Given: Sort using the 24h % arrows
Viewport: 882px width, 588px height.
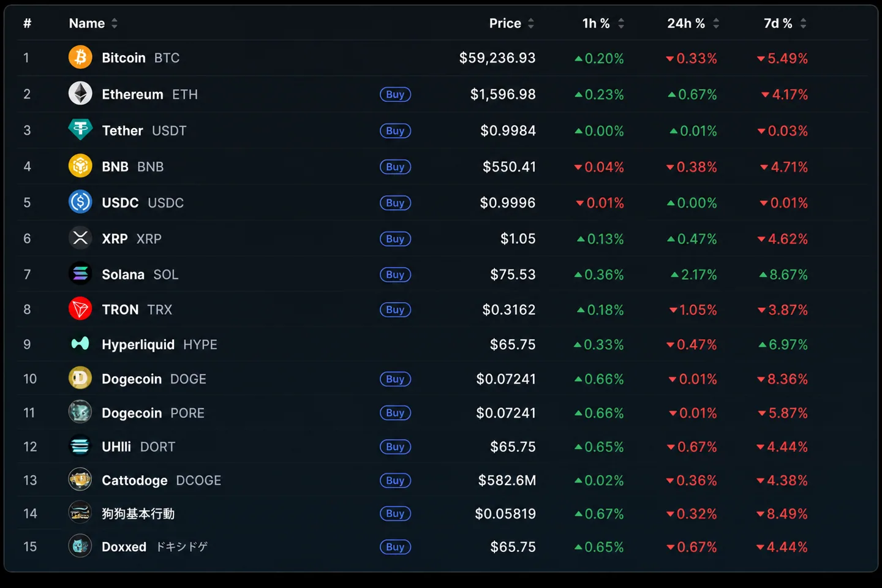Looking at the screenshot, I should pos(716,23).
